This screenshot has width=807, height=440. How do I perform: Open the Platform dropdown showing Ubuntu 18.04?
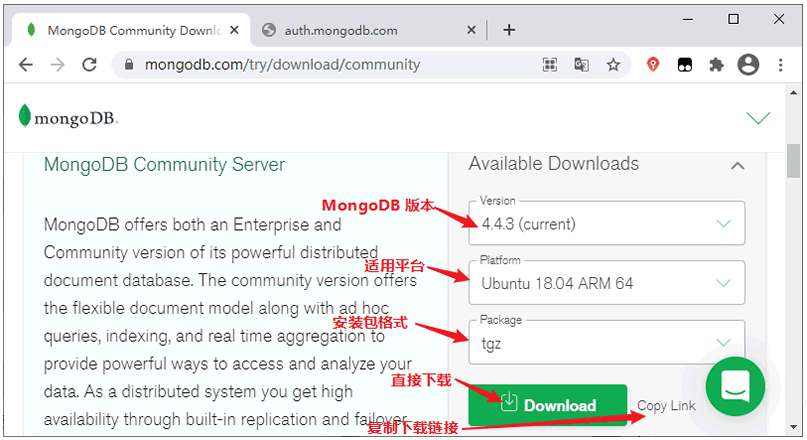click(x=606, y=283)
